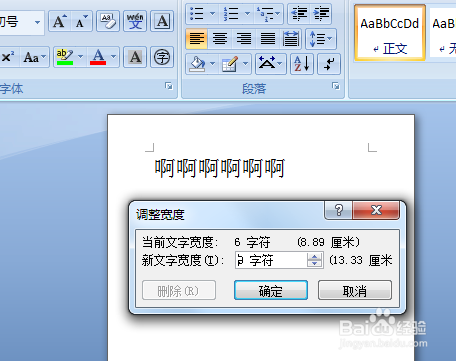456x361 pixels.
Task: Toggle superscript x² formatting
Action: click(x=8, y=57)
